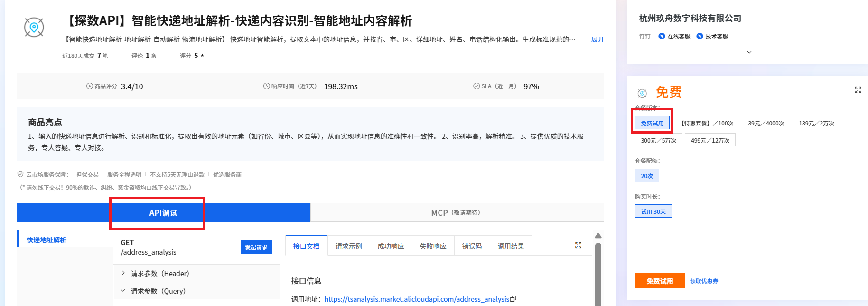Click the 技术客服 chat icon
Image resolution: width=868 pixels, height=306 pixels.
pos(700,36)
